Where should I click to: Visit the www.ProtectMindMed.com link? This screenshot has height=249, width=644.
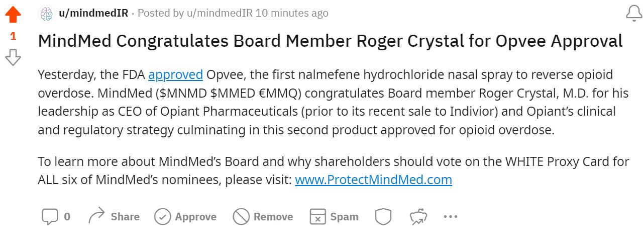pyautogui.click(x=373, y=180)
